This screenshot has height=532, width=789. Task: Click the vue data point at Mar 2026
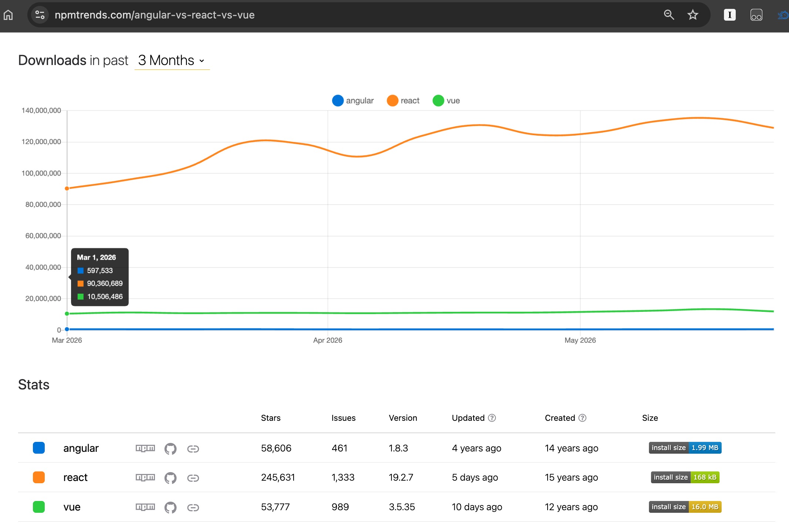pos(67,314)
